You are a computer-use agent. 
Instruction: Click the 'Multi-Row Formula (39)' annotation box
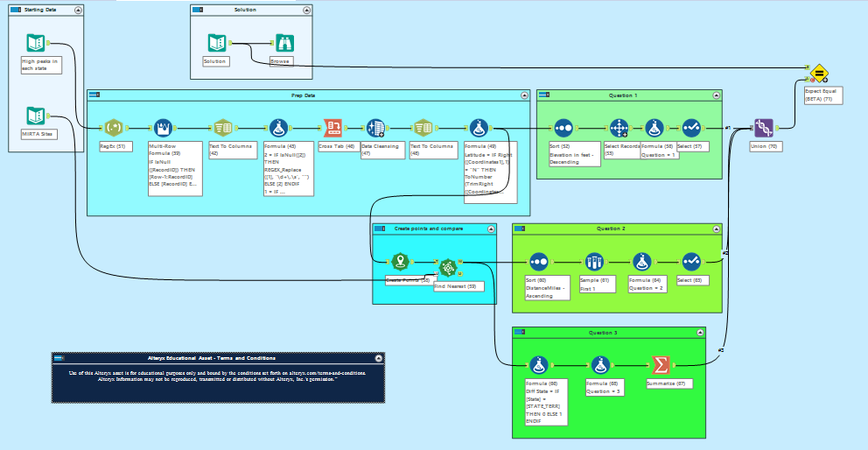pos(175,168)
